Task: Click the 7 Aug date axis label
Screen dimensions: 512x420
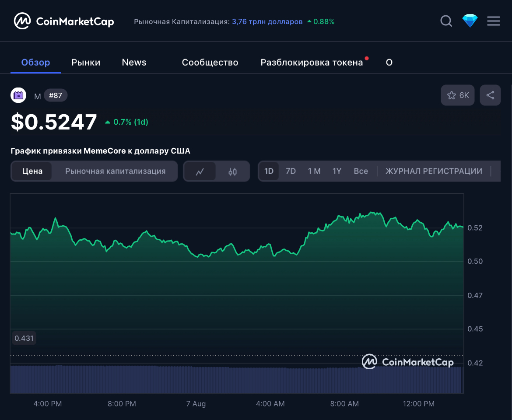Action: click(196, 404)
